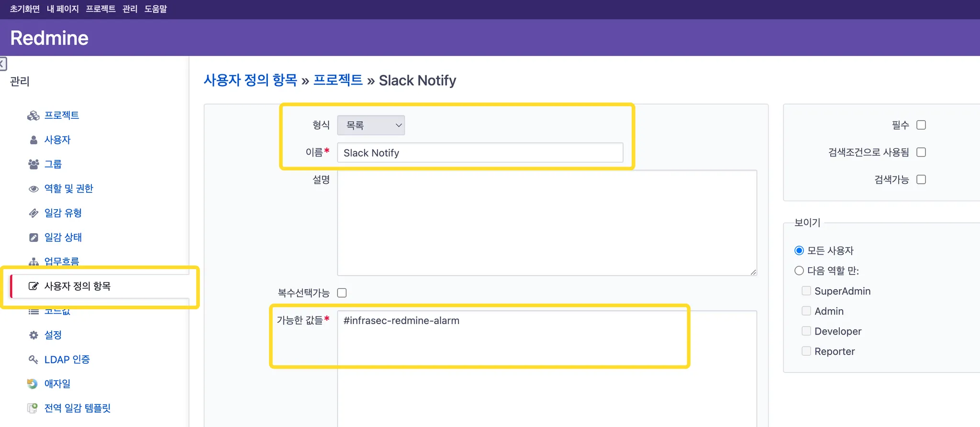Open the 형식 dropdown showing 목록
This screenshot has height=427, width=980.
click(371, 125)
